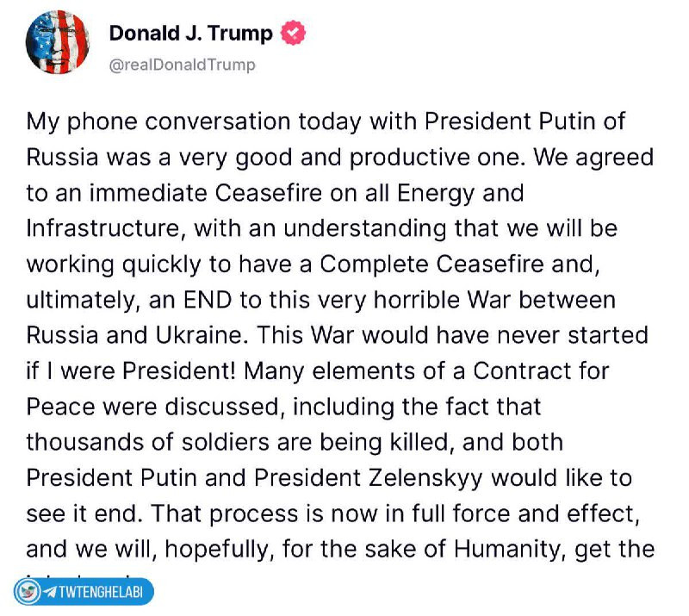The height and width of the screenshot is (616, 689).
Task: Click the opening words My phone conversation
Action: (x=158, y=121)
